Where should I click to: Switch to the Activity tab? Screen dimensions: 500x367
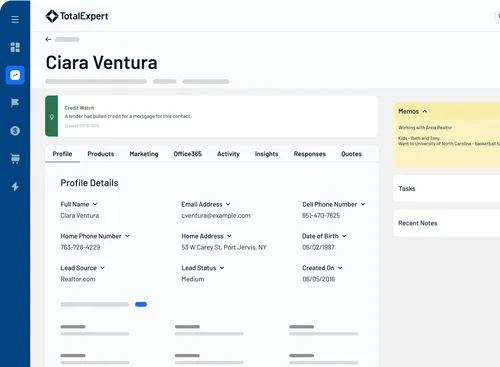point(228,154)
